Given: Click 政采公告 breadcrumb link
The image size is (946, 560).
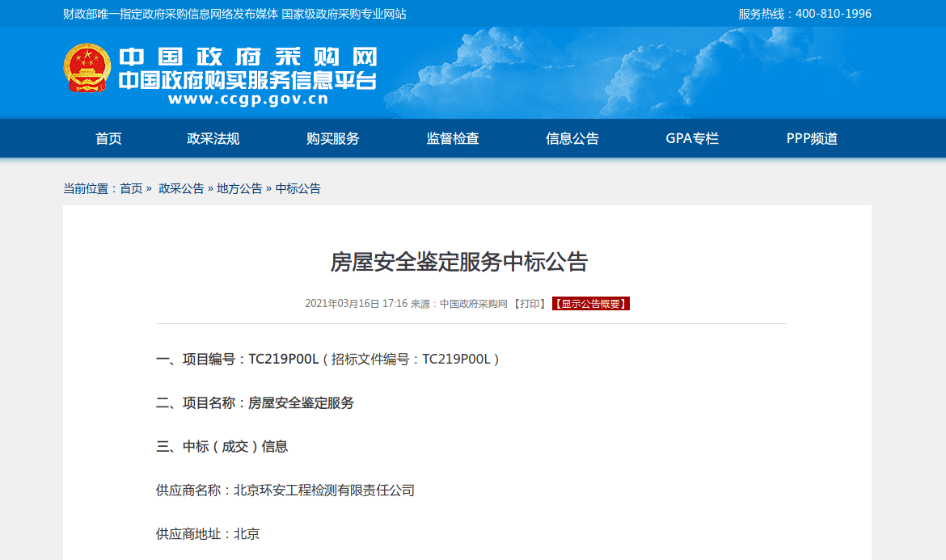Looking at the screenshot, I should tap(183, 188).
